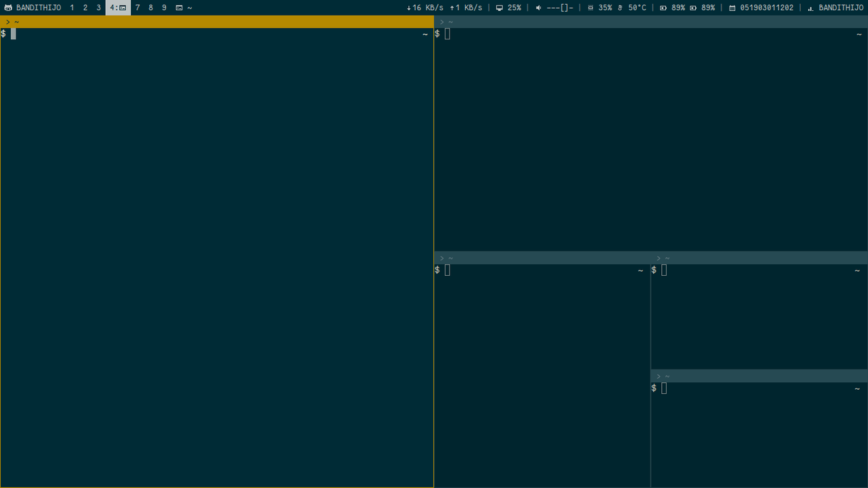Image resolution: width=868 pixels, height=488 pixels.
Task: Click the speaker volume icon
Action: (538, 8)
